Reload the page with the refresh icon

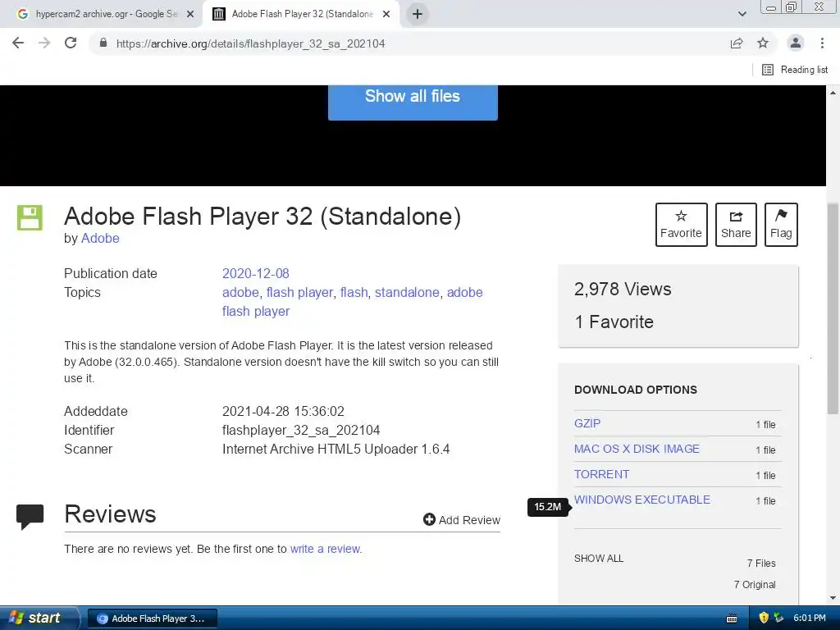pos(71,43)
